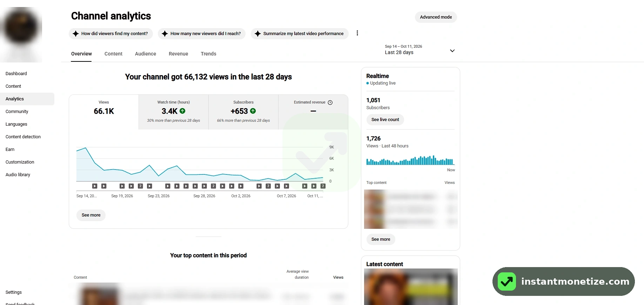Open Dashboard in the left sidebar
The height and width of the screenshot is (305, 644).
27,74
